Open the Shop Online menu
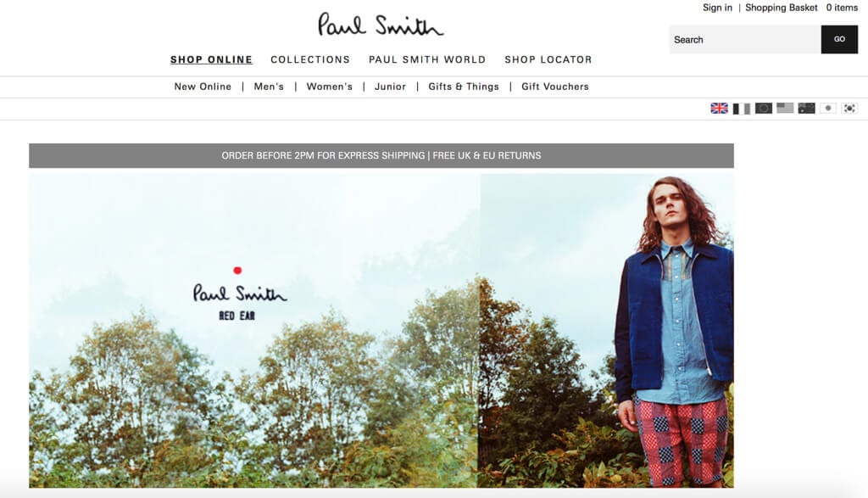 [x=211, y=59]
